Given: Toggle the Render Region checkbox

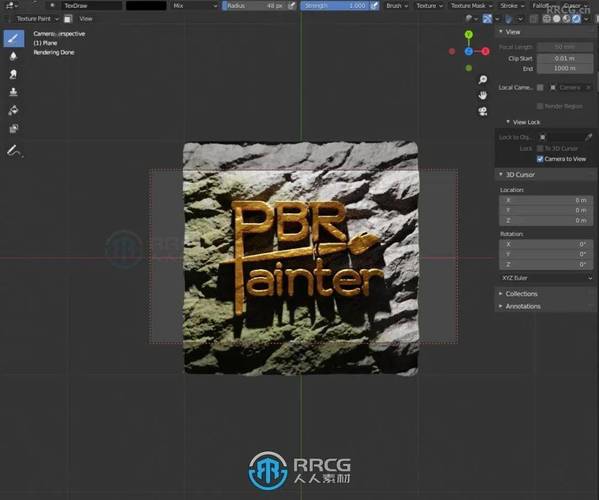Looking at the screenshot, I should click(540, 106).
